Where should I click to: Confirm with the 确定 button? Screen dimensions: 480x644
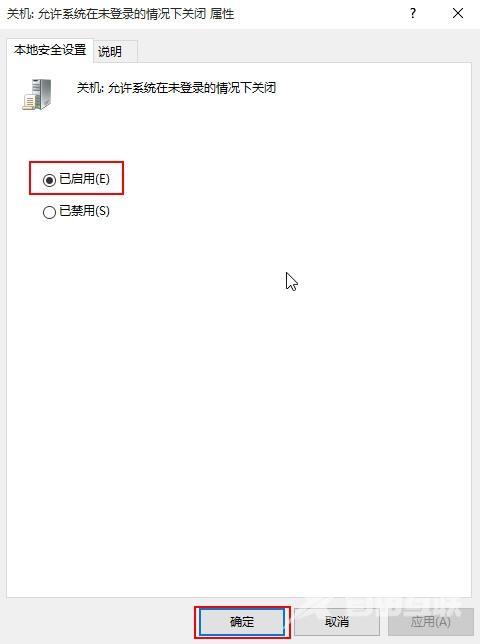[242, 621]
